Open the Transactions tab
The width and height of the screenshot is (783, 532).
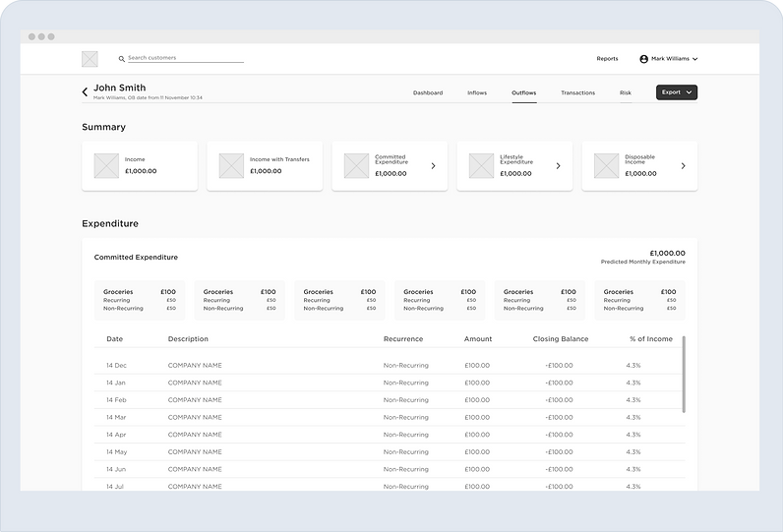click(x=577, y=92)
